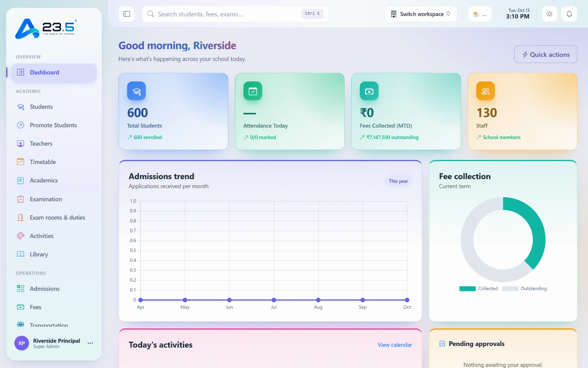Focus the search students field
Screen dimensions: 588x368
click(235, 14)
